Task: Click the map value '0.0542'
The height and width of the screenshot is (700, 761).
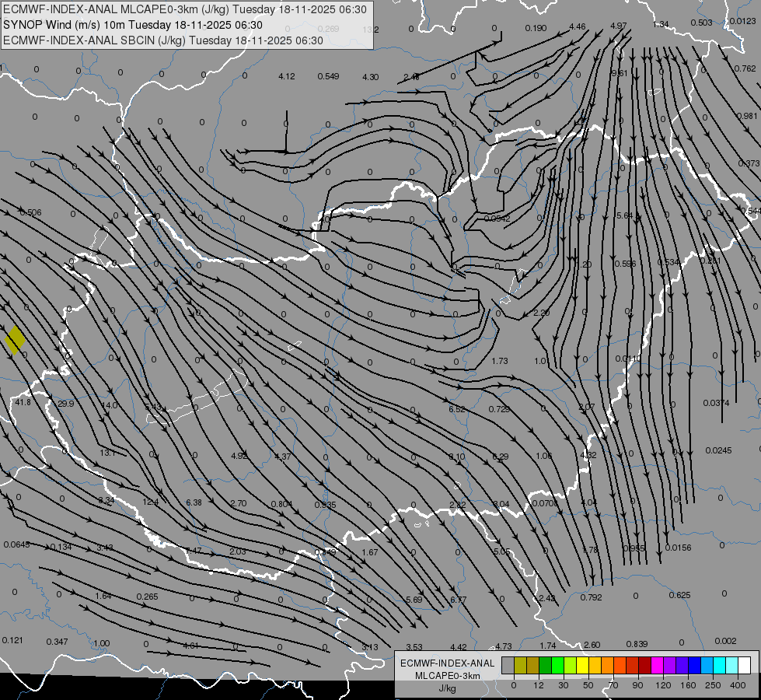Action: [497, 219]
